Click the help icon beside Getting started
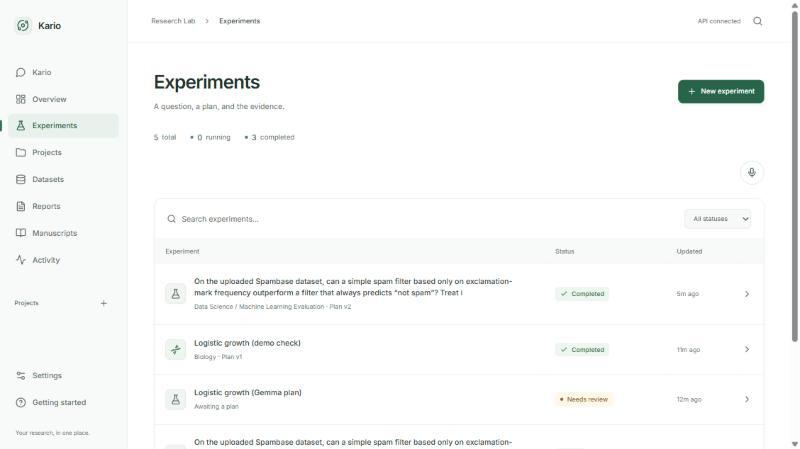This screenshot has width=800, height=449. pos(20,403)
